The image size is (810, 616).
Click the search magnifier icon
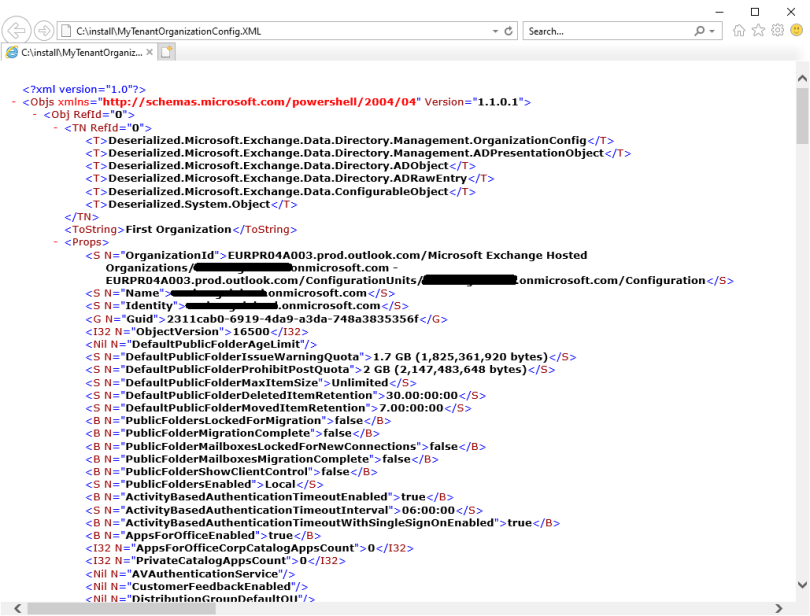[700, 31]
